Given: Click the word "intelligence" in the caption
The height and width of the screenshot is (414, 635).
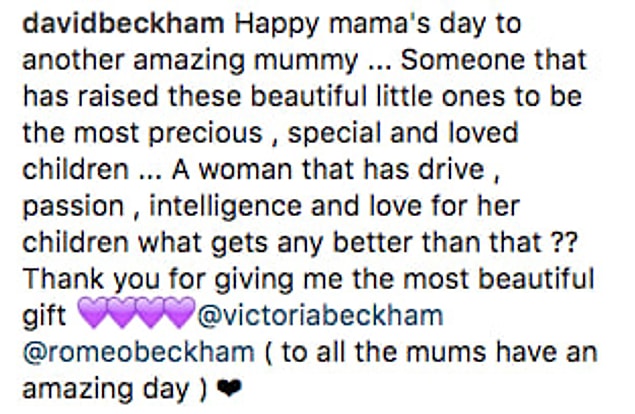Looking at the screenshot, I should (x=226, y=207).
